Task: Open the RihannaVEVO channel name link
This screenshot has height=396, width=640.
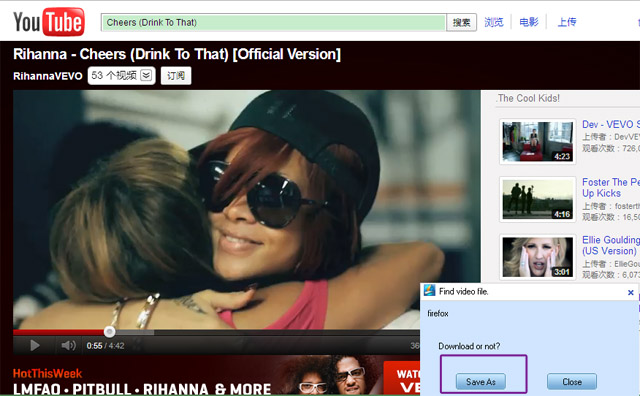Action: (48, 76)
